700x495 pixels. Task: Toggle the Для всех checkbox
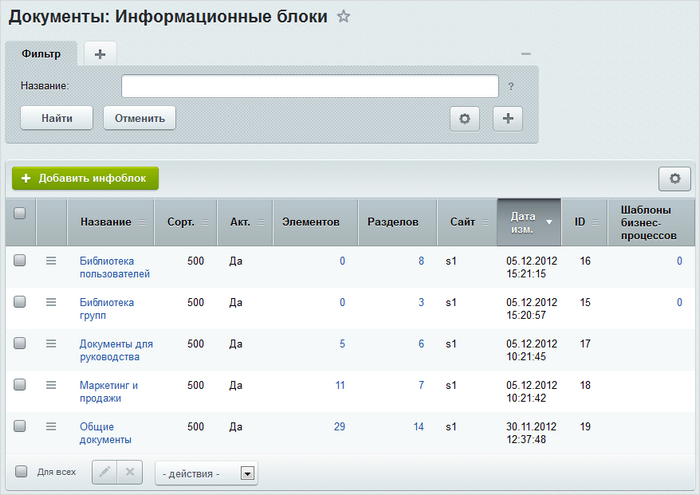point(21,471)
